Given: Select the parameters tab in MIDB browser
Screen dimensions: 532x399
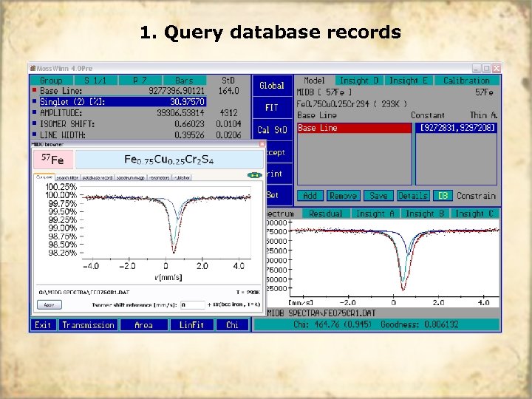Looking at the screenshot, I should (160, 177).
